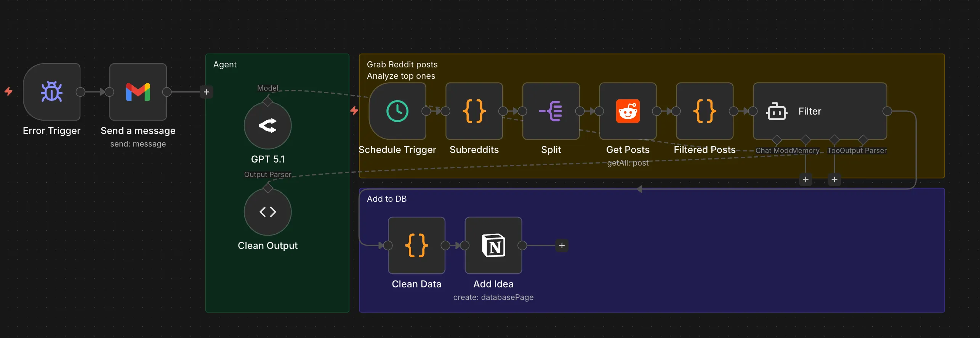The width and height of the screenshot is (980, 338).
Task: Click the 'Grab Reddit posts' sticky note text
Action: (402, 64)
